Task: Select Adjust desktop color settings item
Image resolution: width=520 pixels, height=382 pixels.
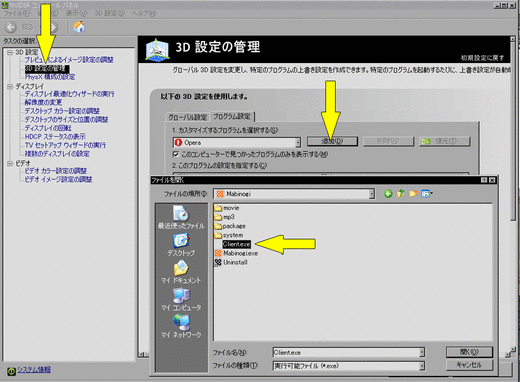Action: pyautogui.click(x=62, y=111)
